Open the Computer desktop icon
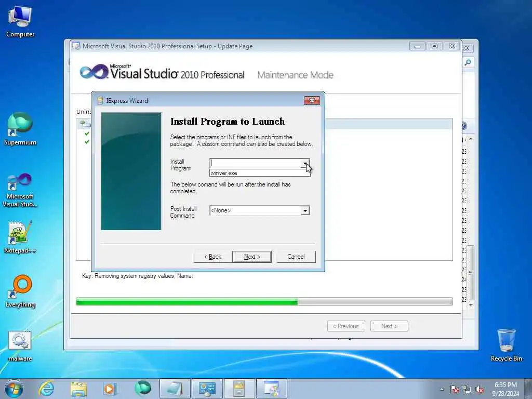Viewport: 532px width, 399px height. (x=20, y=22)
